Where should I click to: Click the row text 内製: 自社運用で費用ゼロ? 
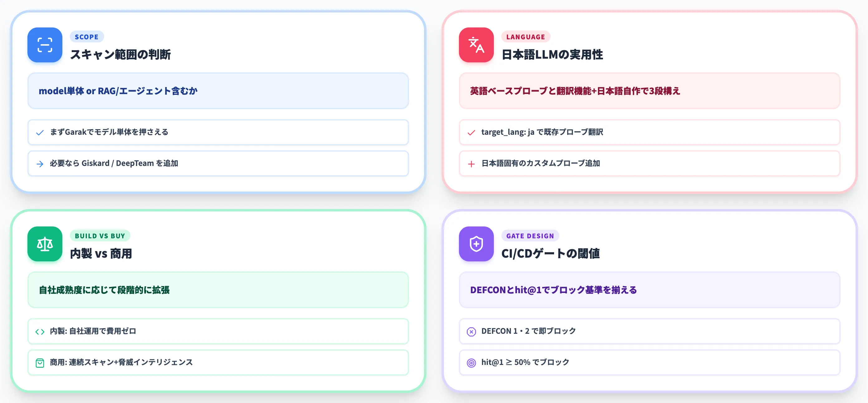pyautogui.click(x=93, y=331)
